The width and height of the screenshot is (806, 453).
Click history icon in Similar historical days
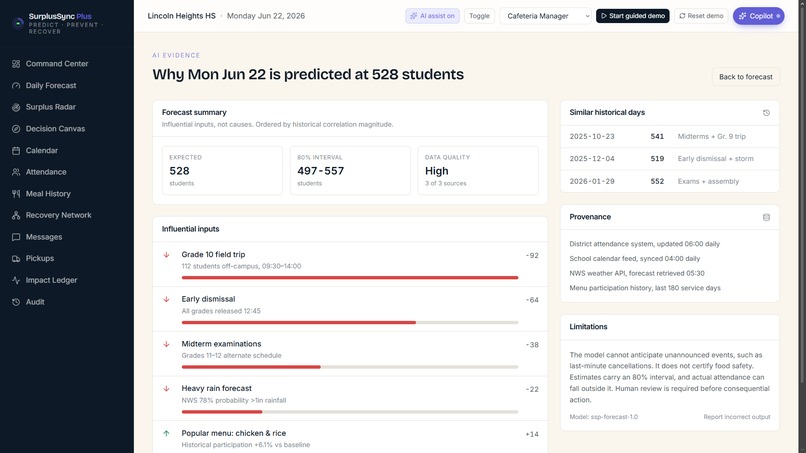pos(766,113)
